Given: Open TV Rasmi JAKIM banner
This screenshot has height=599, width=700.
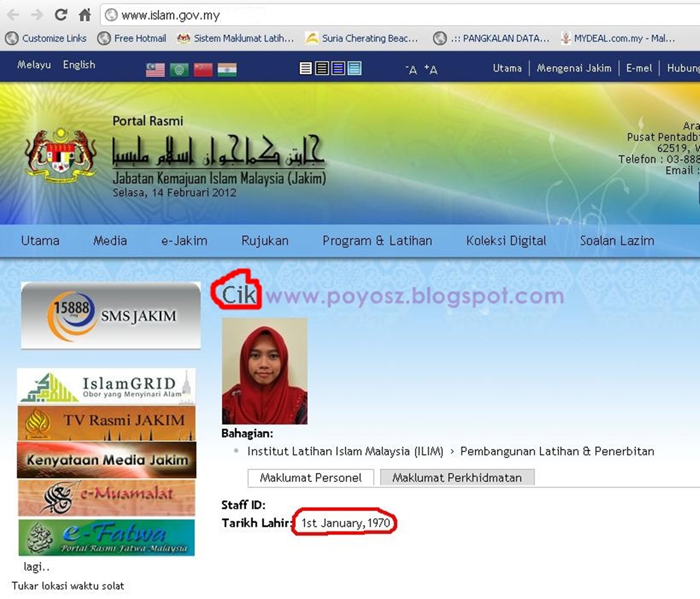Looking at the screenshot, I should (106, 423).
